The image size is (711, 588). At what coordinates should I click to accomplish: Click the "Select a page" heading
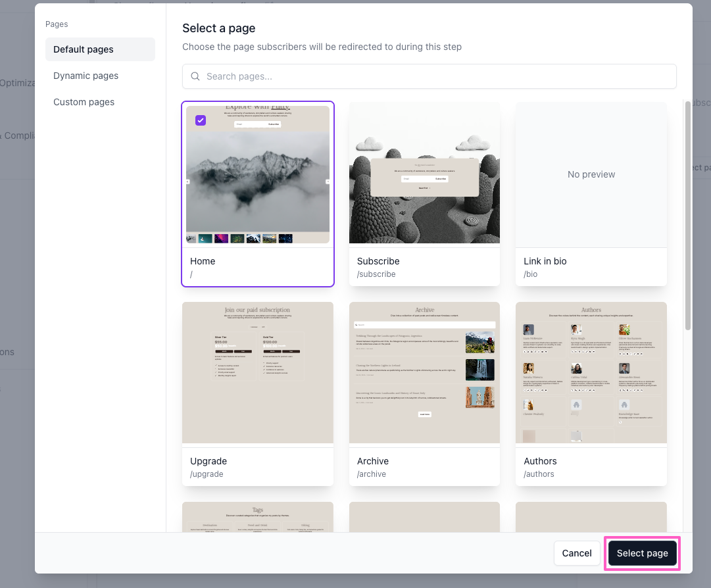[x=218, y=28]
